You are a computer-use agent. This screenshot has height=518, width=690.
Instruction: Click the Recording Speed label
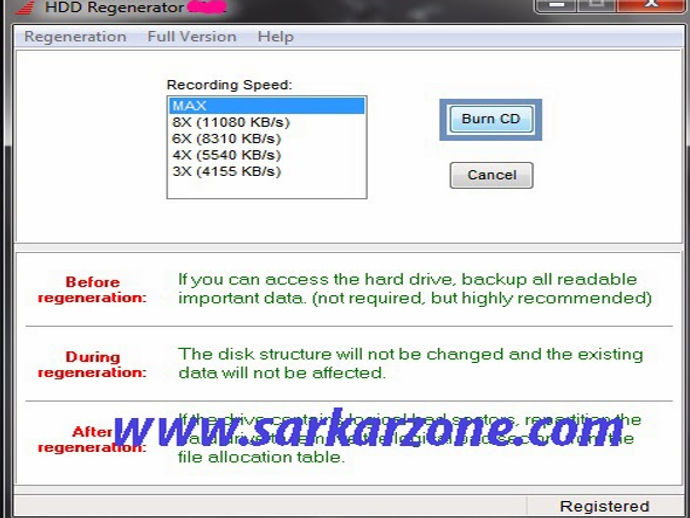click(x=229, y=84)
